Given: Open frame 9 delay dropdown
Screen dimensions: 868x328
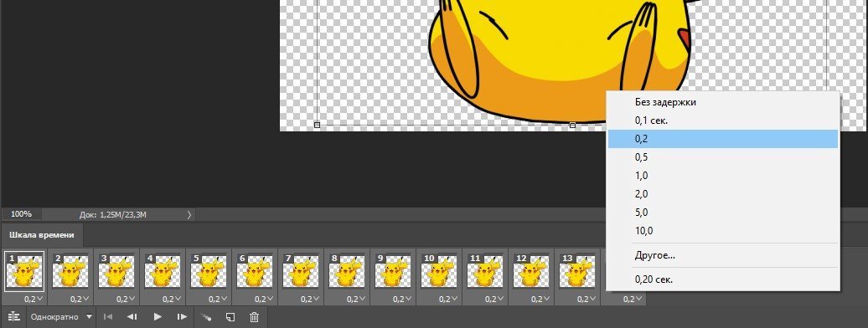Looking at the screenshot, I should [402, 300].
